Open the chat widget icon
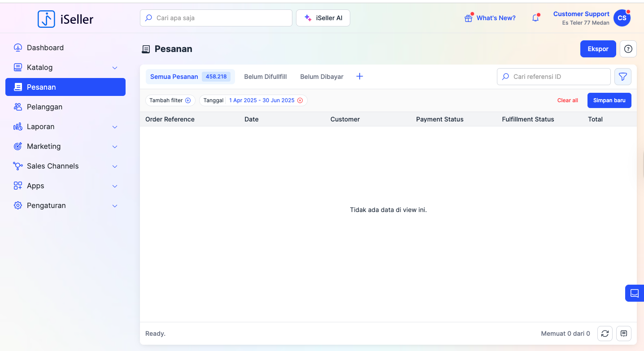Screen dimensions: 644x351 coord(634,293)
